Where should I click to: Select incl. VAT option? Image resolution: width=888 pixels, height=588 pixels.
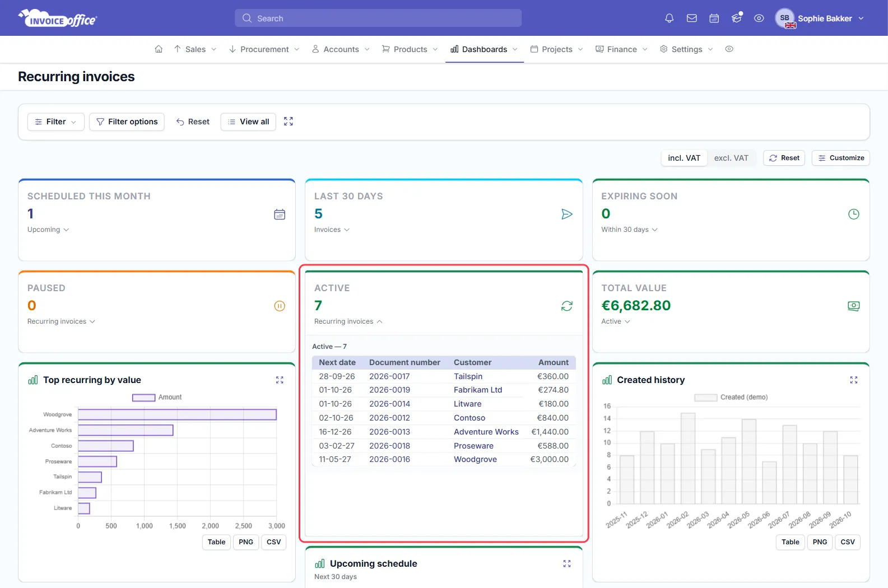point(684,158)
